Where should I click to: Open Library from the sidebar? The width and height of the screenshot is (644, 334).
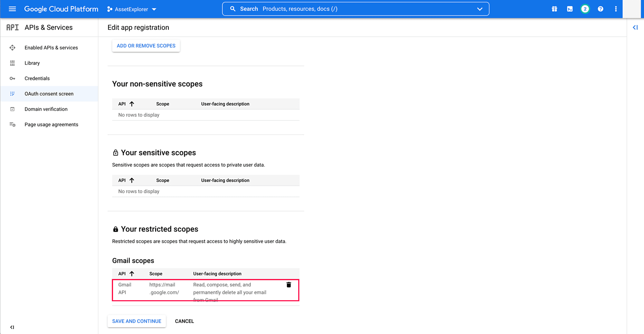(32, 63)
